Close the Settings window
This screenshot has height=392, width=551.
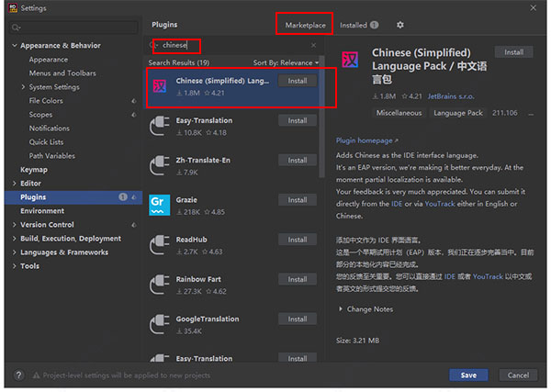pyautogui.click(x=533, y=7)
